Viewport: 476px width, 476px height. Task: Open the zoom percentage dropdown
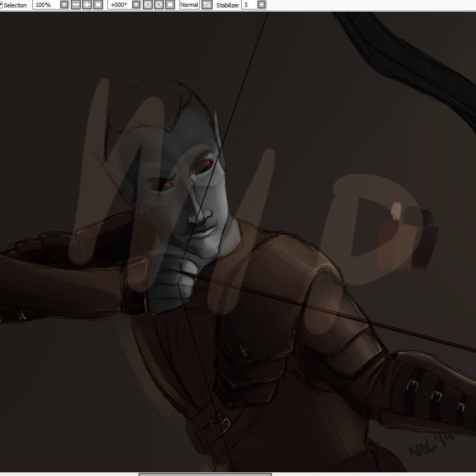(64, 5)
